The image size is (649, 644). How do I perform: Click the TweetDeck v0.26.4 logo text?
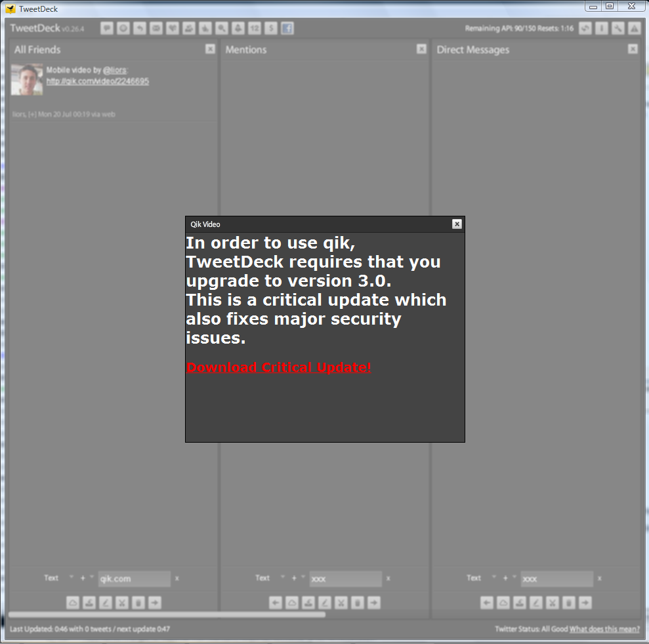[47, 28]
